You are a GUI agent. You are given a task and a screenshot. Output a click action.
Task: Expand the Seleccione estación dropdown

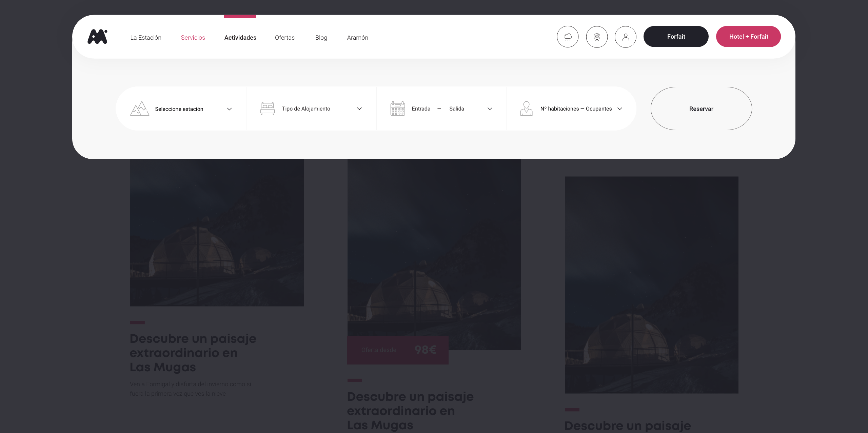[x=229, y=109]
